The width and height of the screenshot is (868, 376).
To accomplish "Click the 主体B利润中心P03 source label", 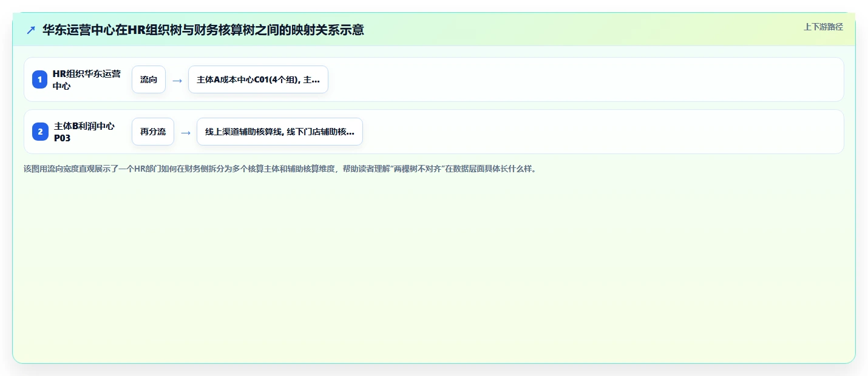I will tap(84, 132).
